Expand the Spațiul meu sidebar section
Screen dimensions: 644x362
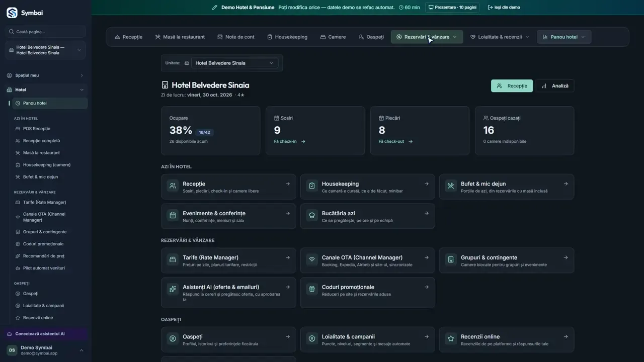[x=45, y=75]
